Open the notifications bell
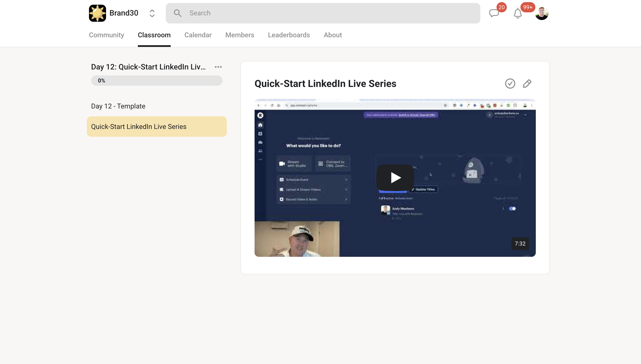The width and height of the screenshot is (641, 364). click(x=518, y=13)
